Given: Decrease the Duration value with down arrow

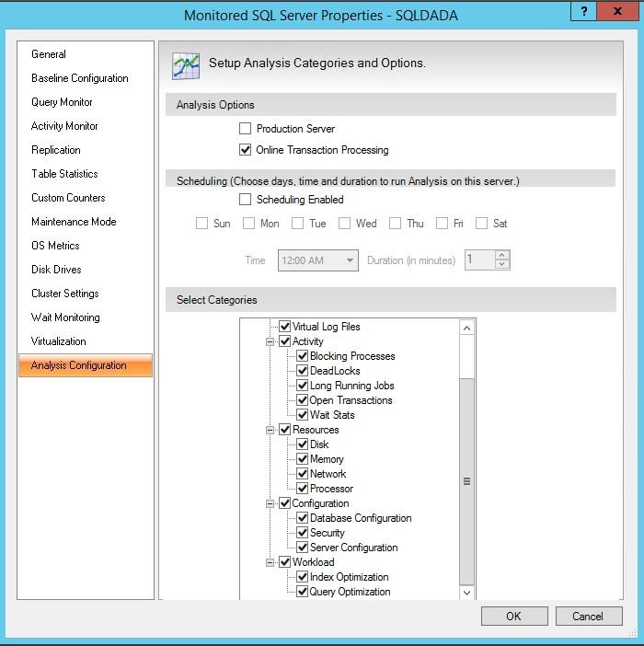Looking at the screenshot, I should 502,265.
